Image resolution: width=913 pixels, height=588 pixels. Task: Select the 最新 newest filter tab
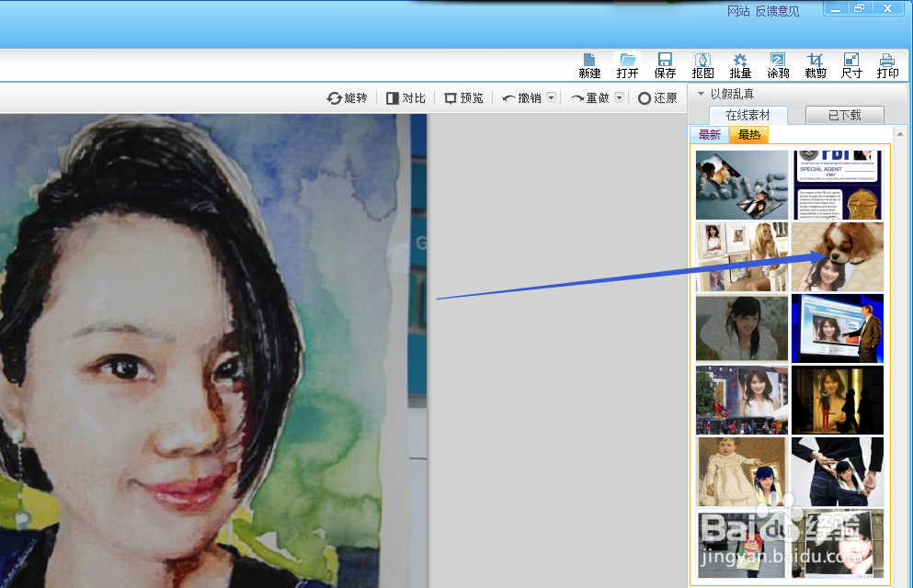pos(709,135)
